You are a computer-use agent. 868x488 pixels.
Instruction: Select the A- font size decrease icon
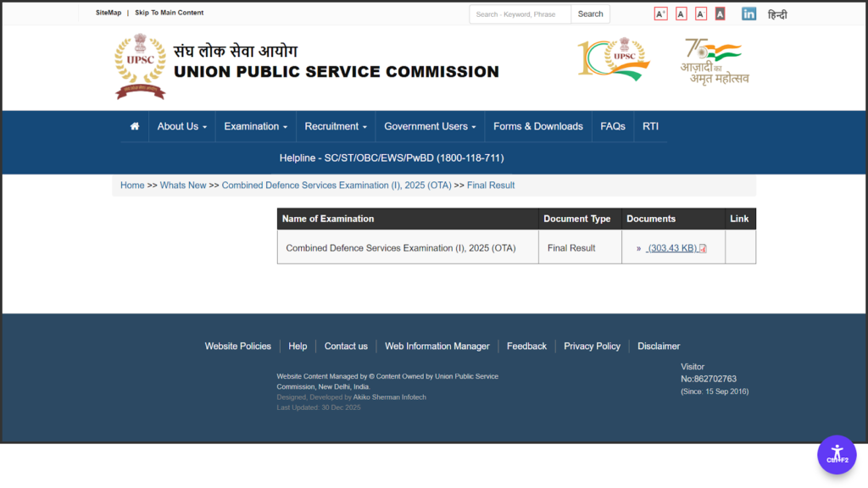click(x=700, y=14)
